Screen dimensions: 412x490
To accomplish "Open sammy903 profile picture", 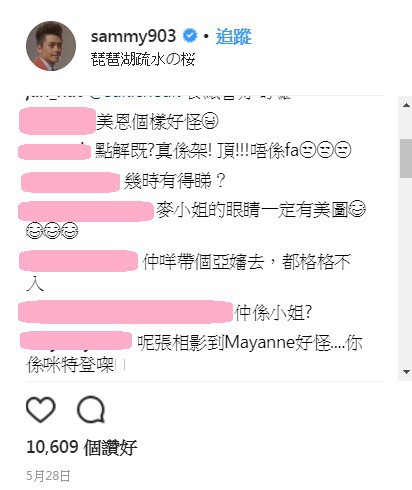I will coord(51,46).
